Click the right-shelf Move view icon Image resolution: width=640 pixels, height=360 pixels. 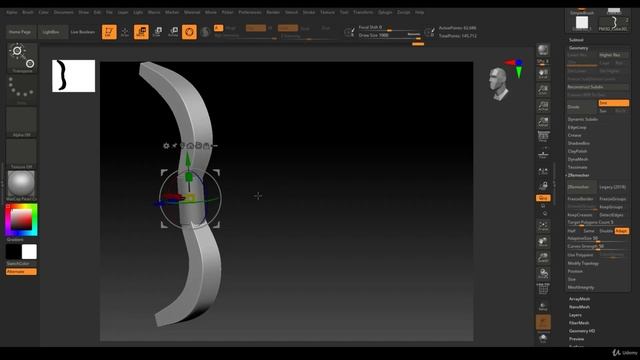(x=543, y=242)
